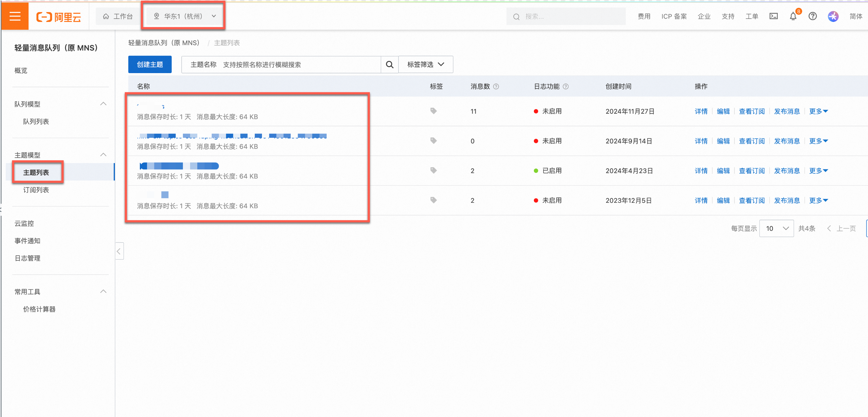Click the search magnifier next to topic name

tap(389, 64)
